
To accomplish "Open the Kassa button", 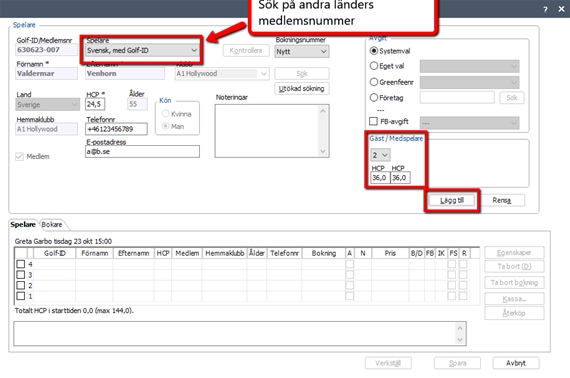I will click(514, 299).
